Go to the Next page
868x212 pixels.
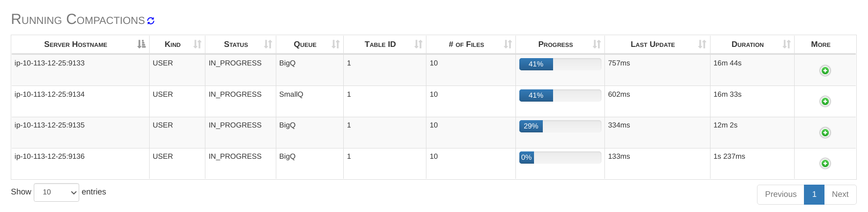[x=840, y=194]
